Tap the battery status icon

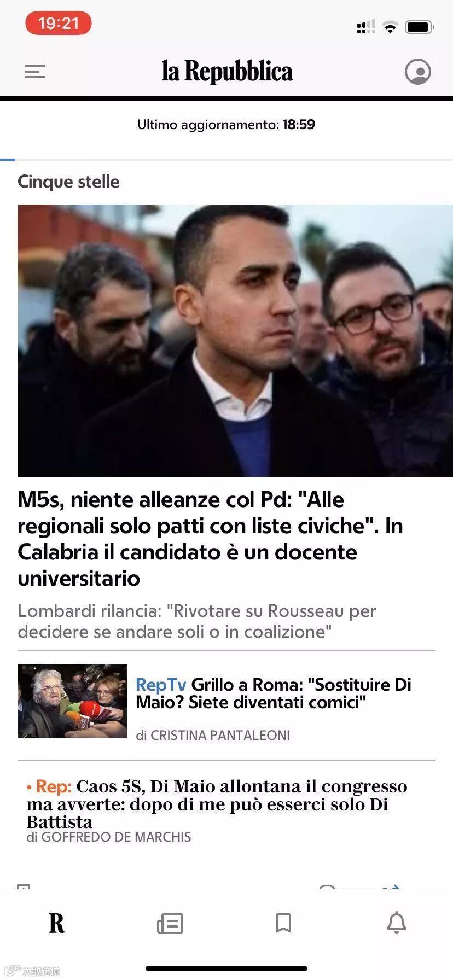pos(420,27)
